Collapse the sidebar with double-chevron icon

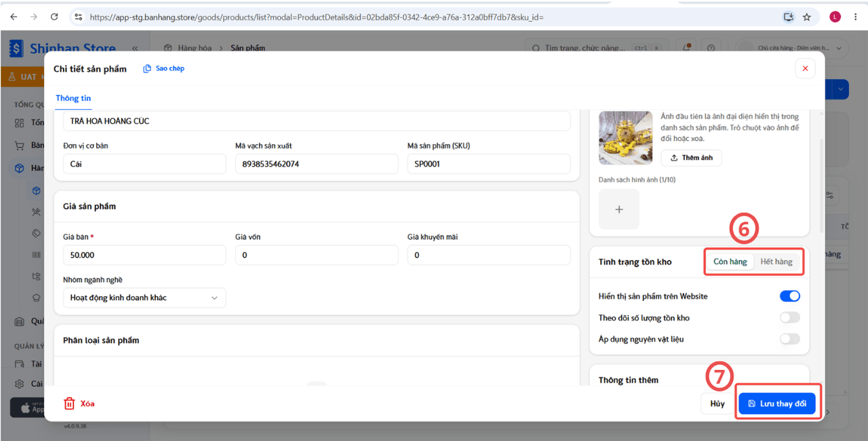[135, 48]
